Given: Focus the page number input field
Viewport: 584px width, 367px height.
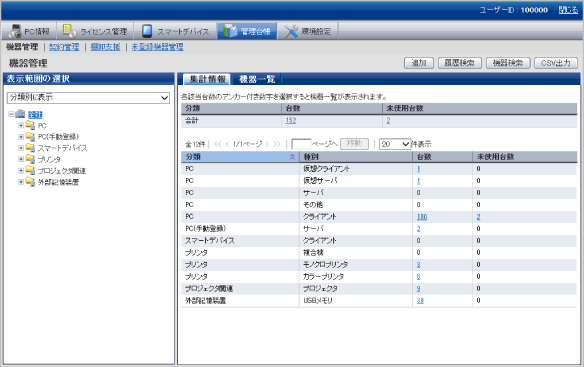Looking at the screenshot, I should tap(301, 144).
